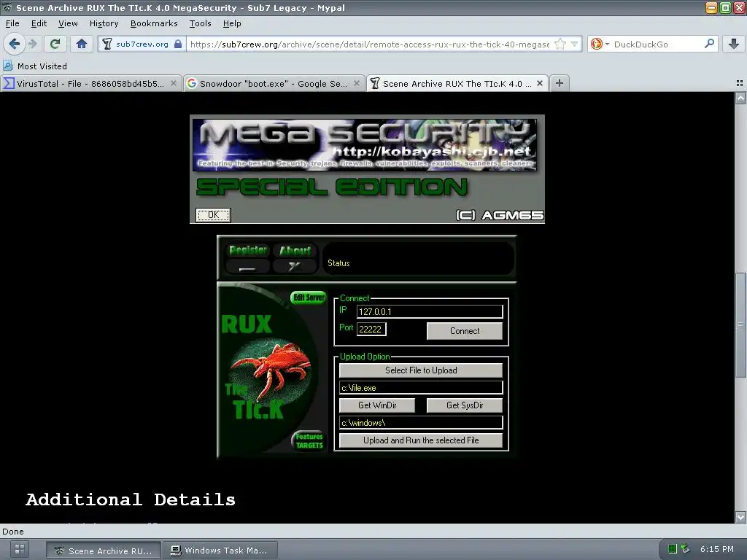The image size is (747, 560).
Task: Open the DuckDuckGo search engine selector
Action: [600, 44]
